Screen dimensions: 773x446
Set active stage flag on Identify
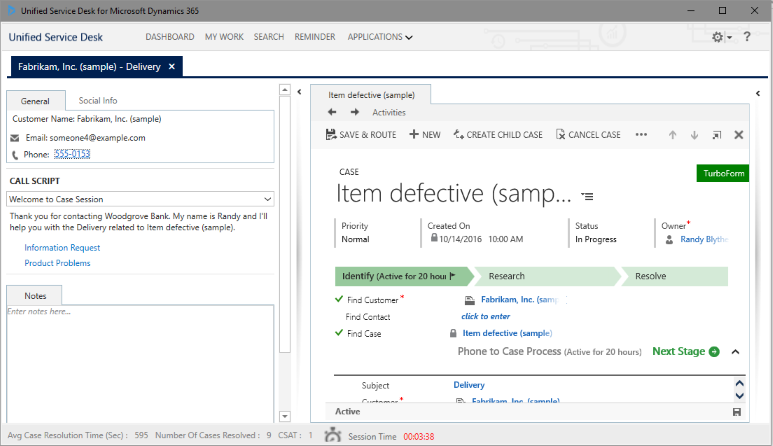(x=453, y=276)
